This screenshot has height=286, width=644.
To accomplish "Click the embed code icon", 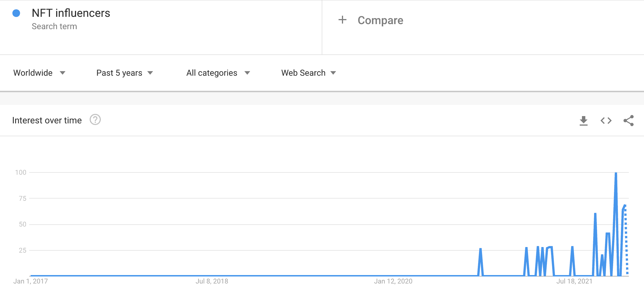I will pos(606,121).
